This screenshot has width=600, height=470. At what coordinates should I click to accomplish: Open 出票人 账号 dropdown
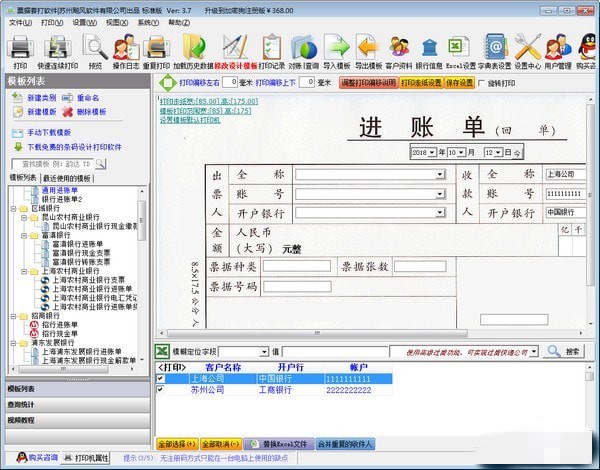(x=440, y=194)
